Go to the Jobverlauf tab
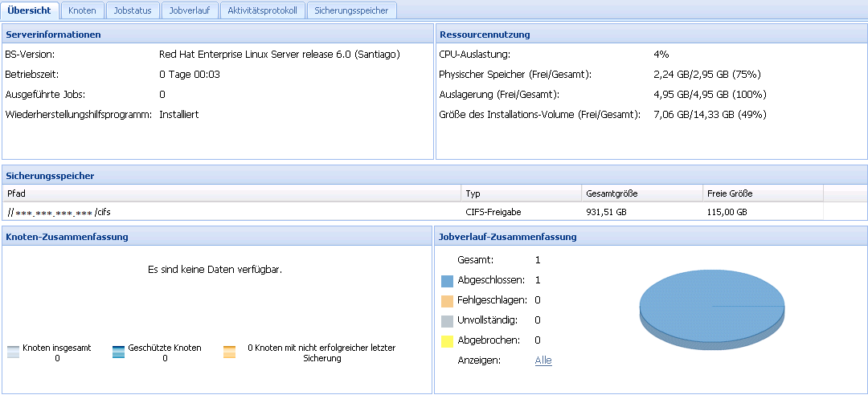The image size is (868, 399). tap(190, 10)
